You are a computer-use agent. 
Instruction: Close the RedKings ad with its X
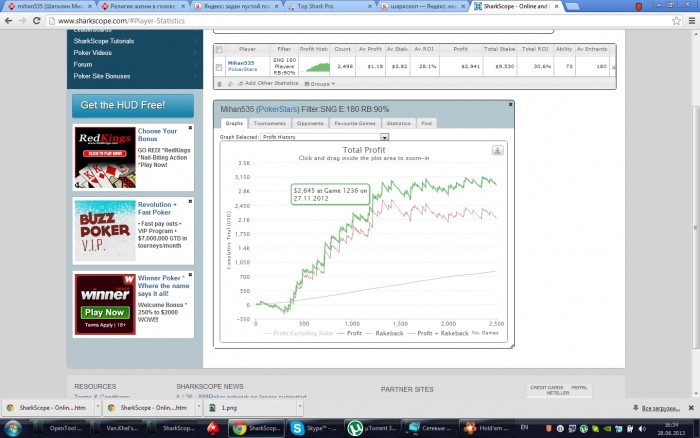(x=190, y=128)
